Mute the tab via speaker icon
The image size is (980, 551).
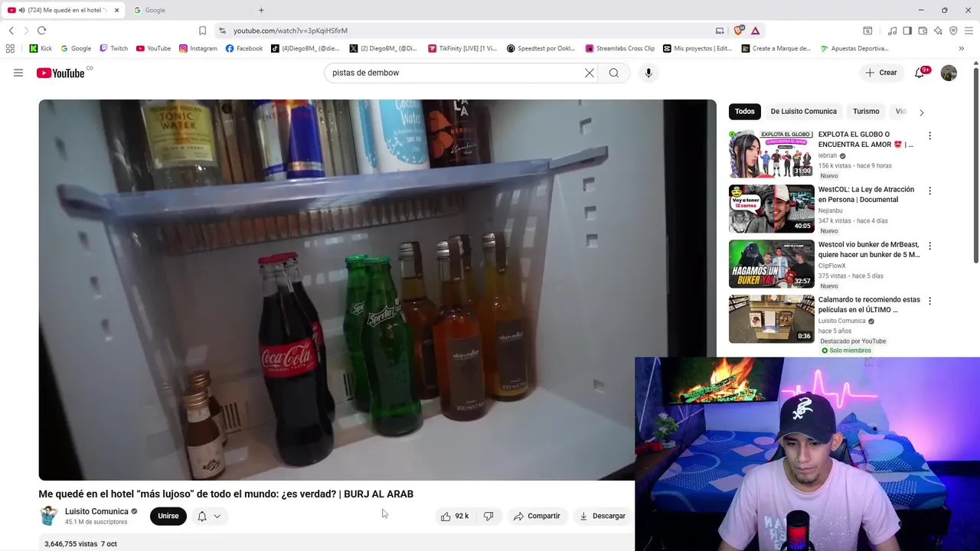(x=21, y=10)
